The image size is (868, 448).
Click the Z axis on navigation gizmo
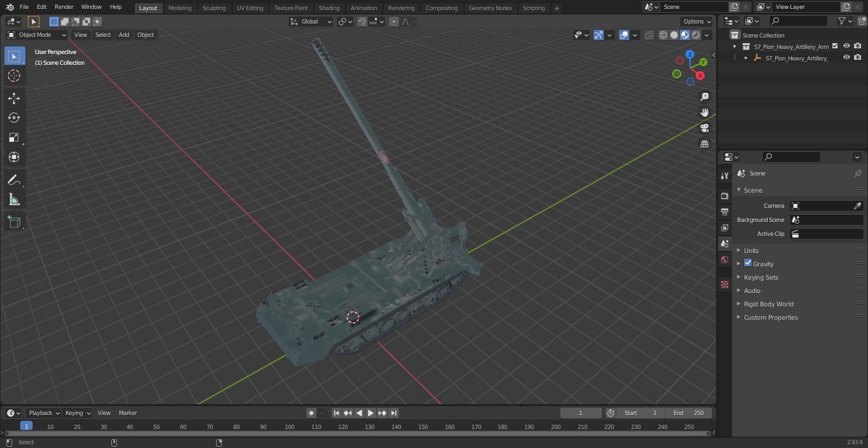click(689, 55)
